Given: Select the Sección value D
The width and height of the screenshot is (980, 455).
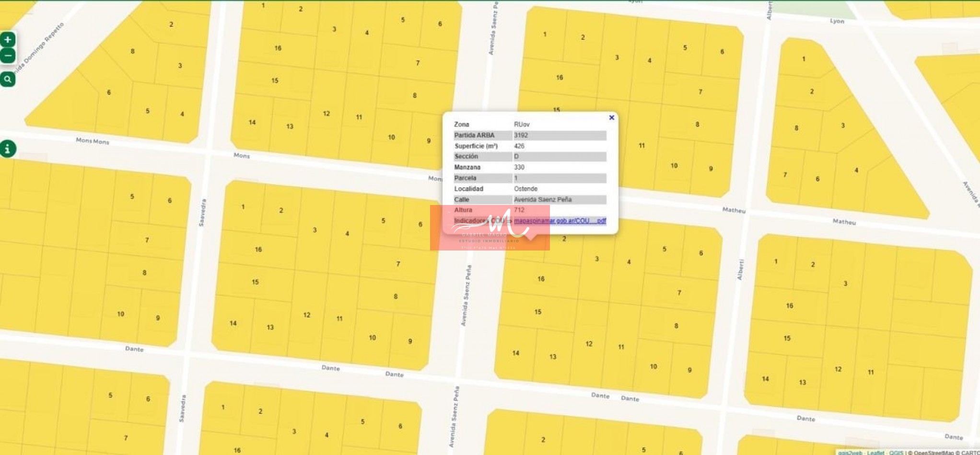Looking at the screenshot, I should pos(516,157).
